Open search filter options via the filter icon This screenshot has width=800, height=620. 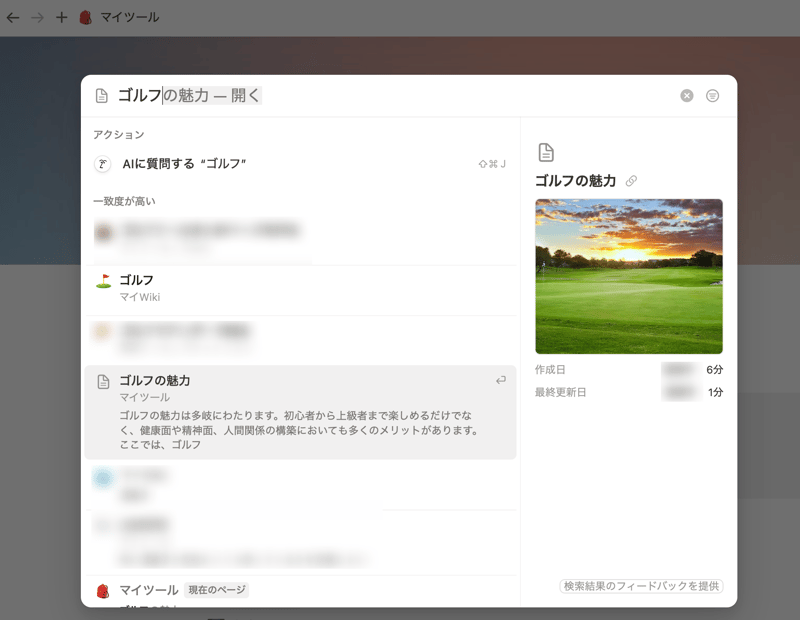pyautogui.click(x=711, y=95)
